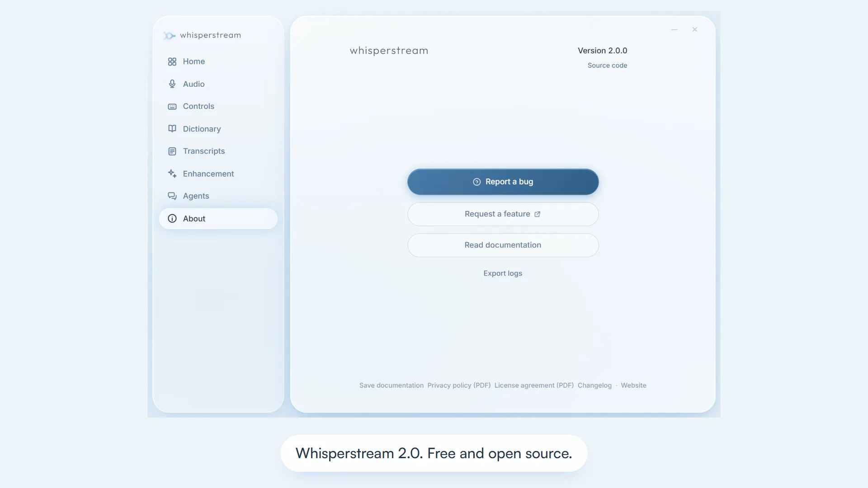
Task: Open the Controls page
Action: pos(218,106)
